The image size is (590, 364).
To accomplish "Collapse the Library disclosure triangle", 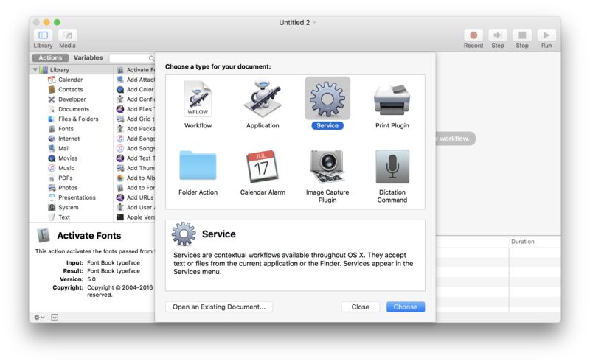I will pos(35,70).
